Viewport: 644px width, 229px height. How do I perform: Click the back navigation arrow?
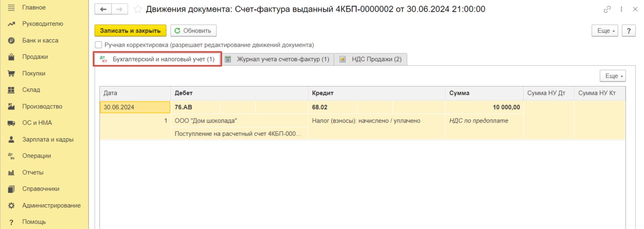(x=103, y=9)
